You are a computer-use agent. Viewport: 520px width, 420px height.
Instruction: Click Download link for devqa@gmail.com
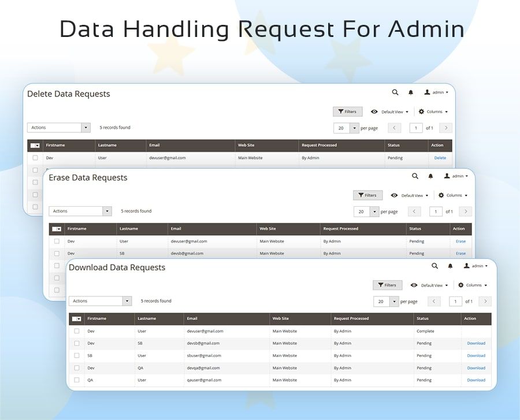point(476,368)
